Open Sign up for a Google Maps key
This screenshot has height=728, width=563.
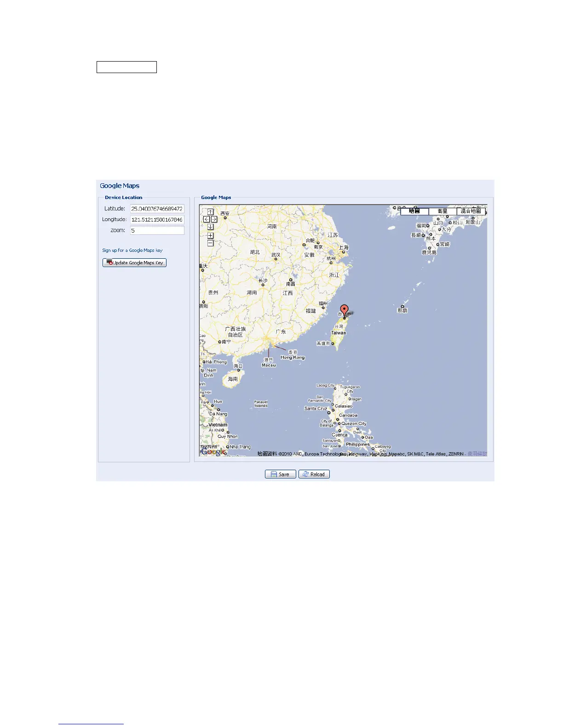point(132,250)
